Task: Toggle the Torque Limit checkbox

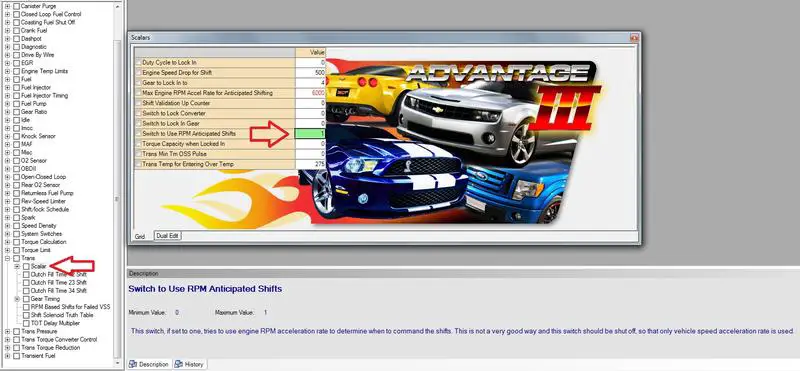Action: (x=16, y=250)
